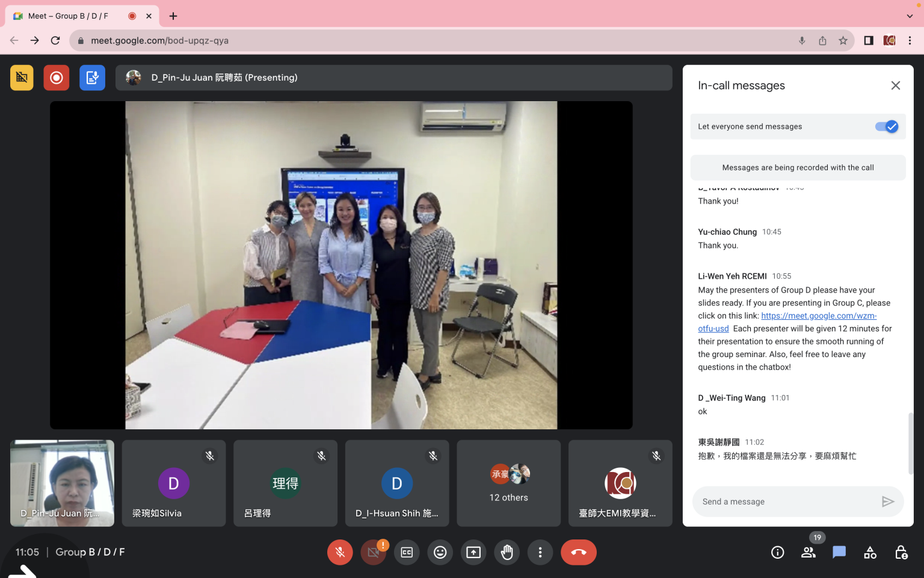The height and width of the screenshot is (578, 924).
Task: Open Host controls lock icon
Action: click(901, 552)
